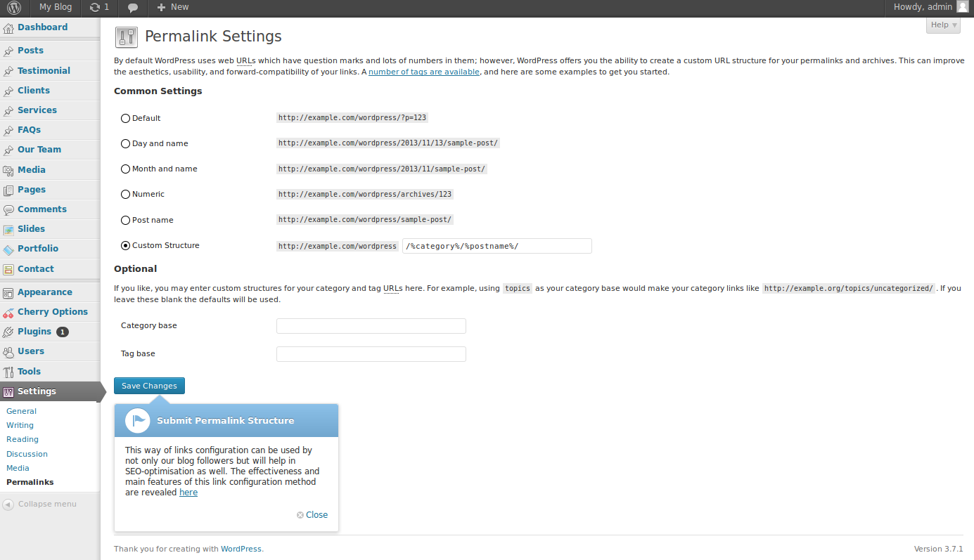
Task: Click the Category base input field
Action: (371, 326)
